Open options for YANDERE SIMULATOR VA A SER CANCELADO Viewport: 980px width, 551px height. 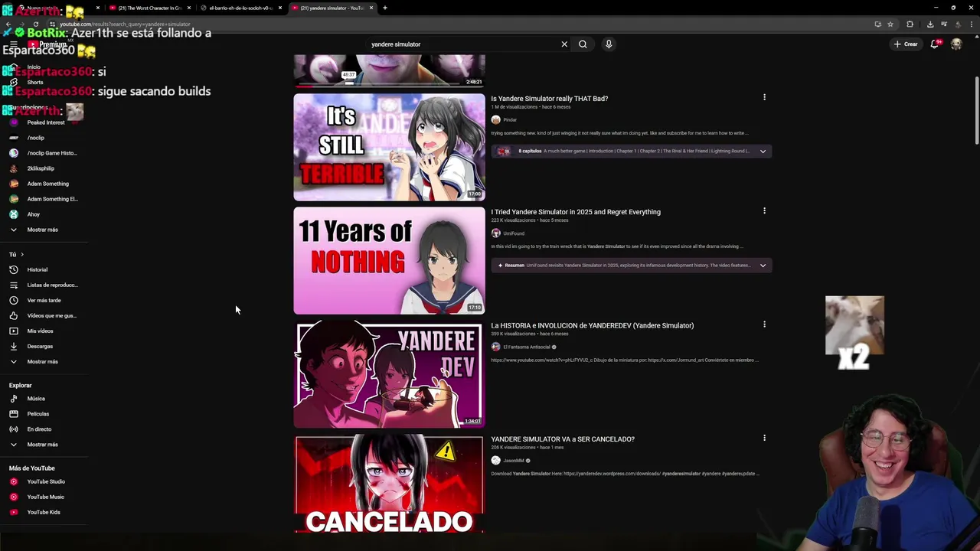click(764, 438)
